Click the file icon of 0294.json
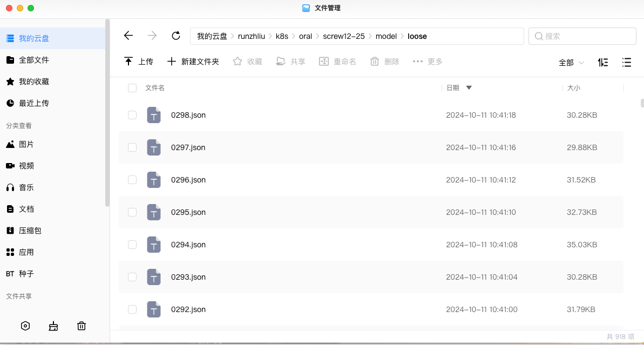Viewport: 644px width, 345px height. click(154, 245)
